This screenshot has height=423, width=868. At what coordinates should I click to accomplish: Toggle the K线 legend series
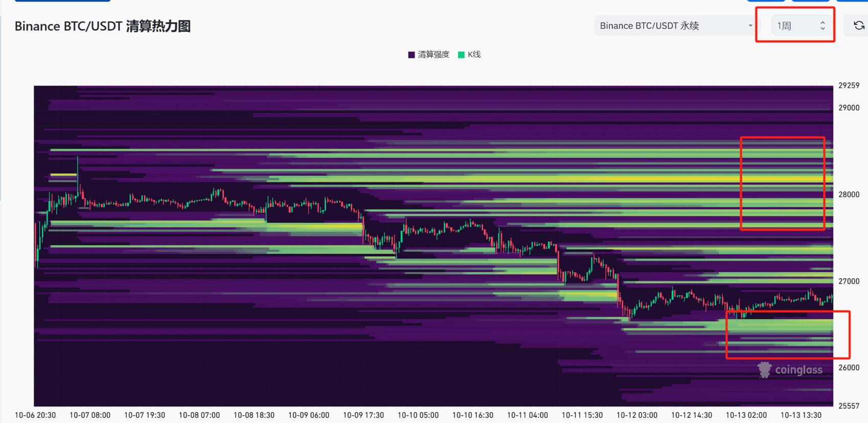click(469, 55)
